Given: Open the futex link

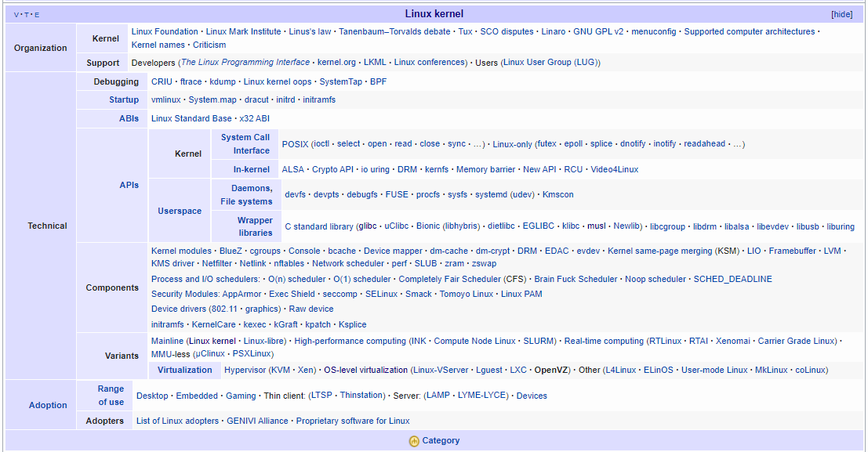Looking at the screenshot, I should coord(547,143).
